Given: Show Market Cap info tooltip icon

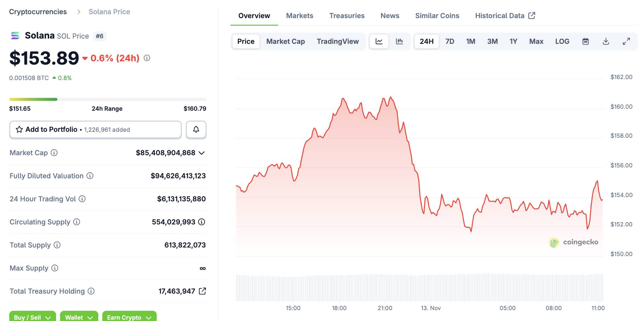Looking at the screenshot, I should pos(54,153).
